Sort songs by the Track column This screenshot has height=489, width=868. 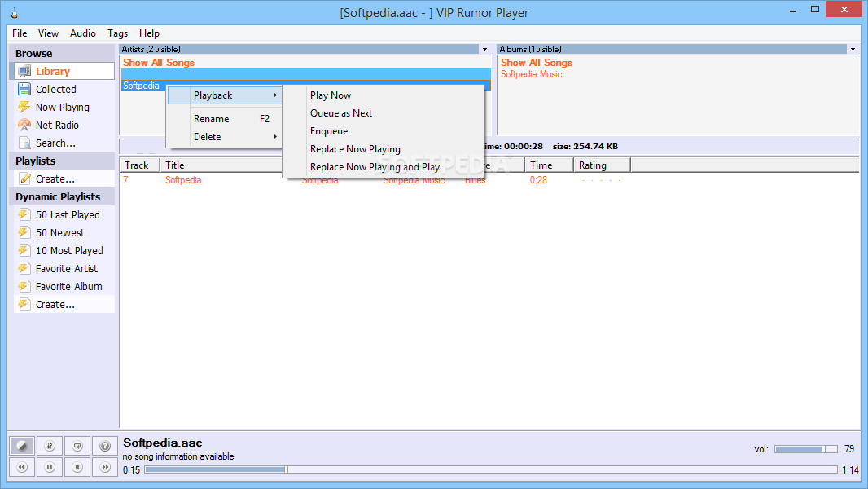click(x=139, y=165)
